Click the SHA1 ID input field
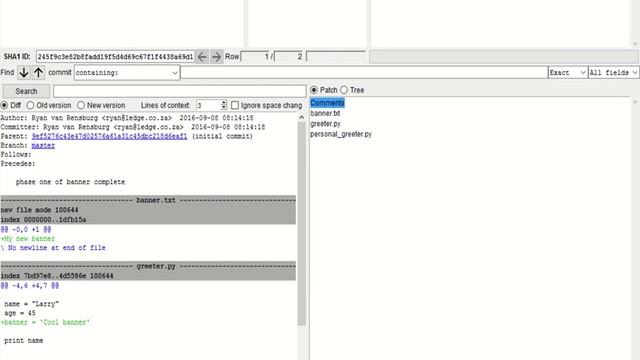This screenshot has width=640, height=360. click(116, 57)
